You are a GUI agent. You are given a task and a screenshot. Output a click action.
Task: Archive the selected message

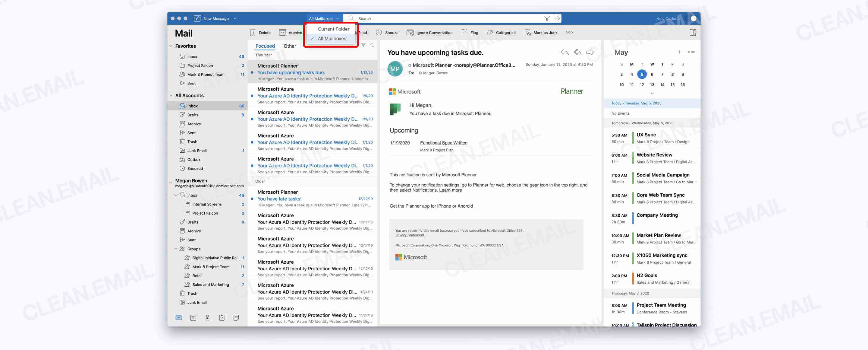click(x=290, y=32)
